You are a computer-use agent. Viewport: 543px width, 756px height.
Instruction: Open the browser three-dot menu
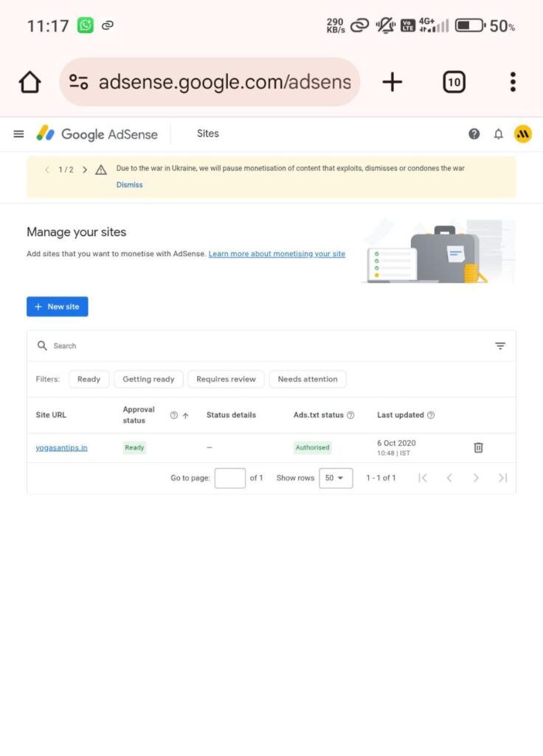513,82
